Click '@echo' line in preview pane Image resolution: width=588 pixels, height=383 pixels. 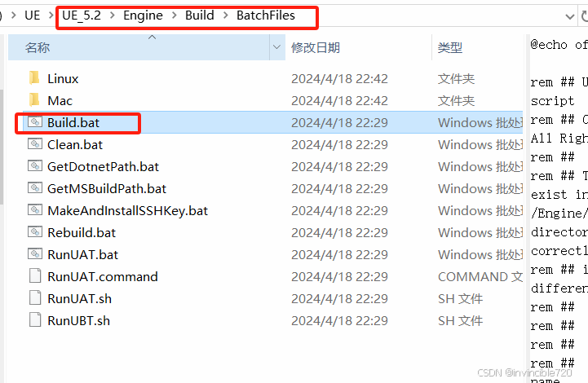point(559,45)
